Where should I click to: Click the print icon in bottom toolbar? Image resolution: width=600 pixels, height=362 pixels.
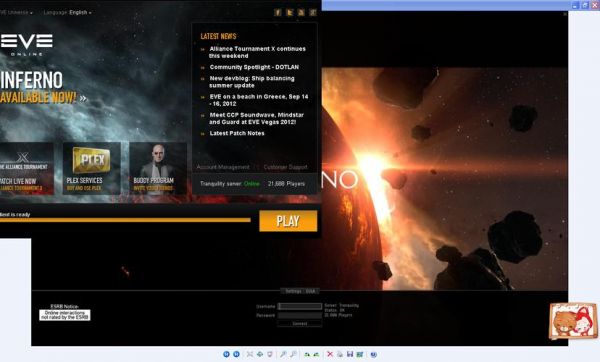click(x=340, y=354)
